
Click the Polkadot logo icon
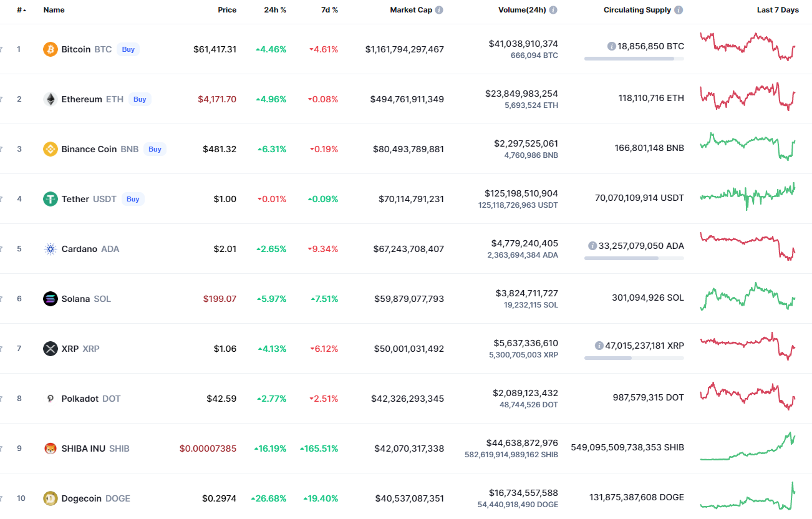(x=51, y=399)
